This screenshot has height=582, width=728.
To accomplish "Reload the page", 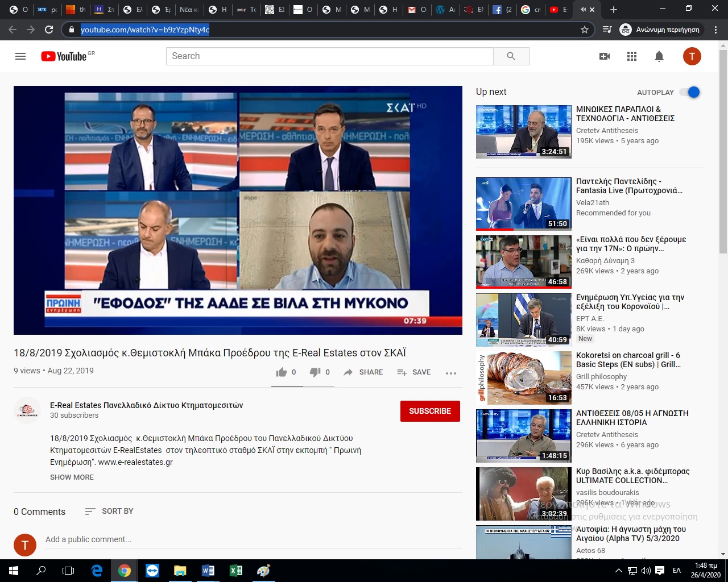I will [49, 30].
